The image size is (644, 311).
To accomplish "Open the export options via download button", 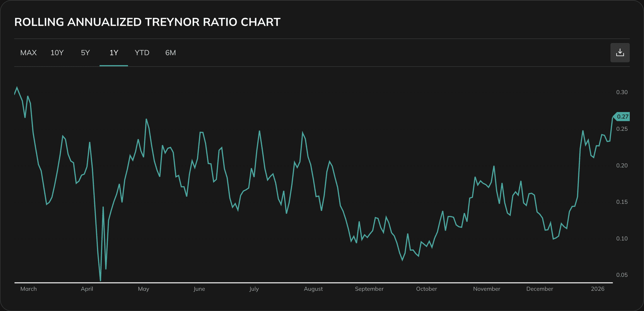I will point(620,52).
